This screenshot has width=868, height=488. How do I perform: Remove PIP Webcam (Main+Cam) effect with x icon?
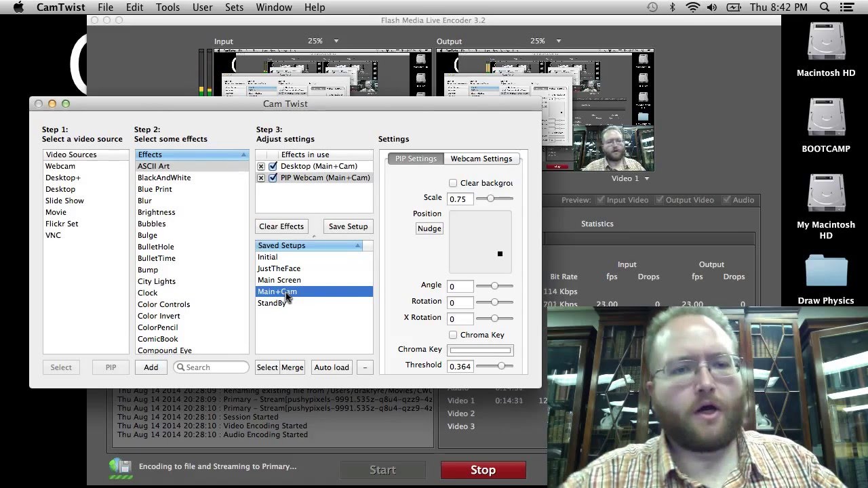(x=261, y=178)
